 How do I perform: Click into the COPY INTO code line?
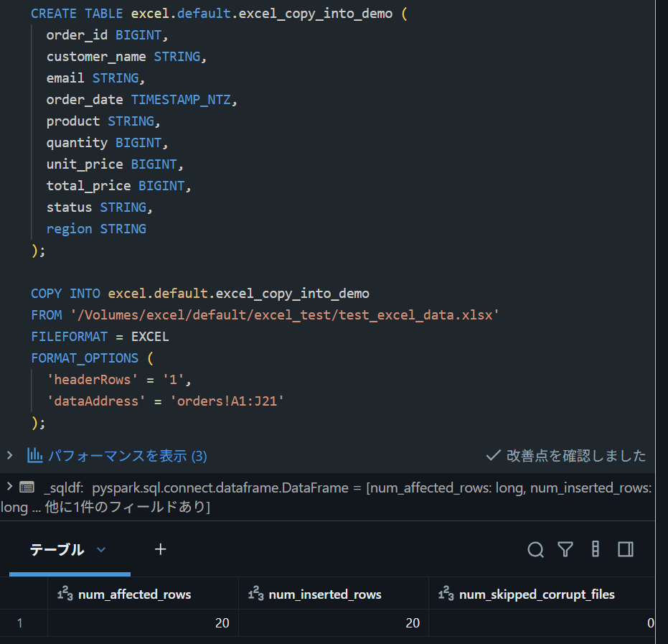pos(199,293)
